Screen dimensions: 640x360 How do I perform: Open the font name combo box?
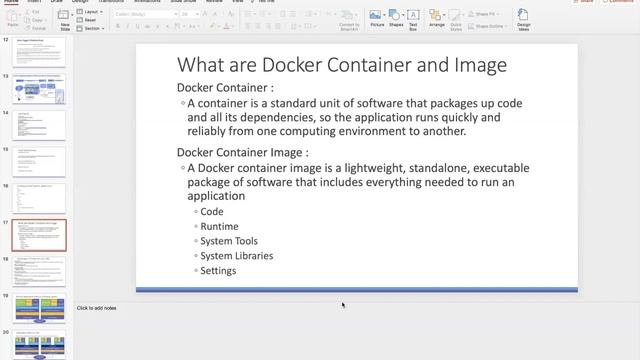click(x=146, y=14)
